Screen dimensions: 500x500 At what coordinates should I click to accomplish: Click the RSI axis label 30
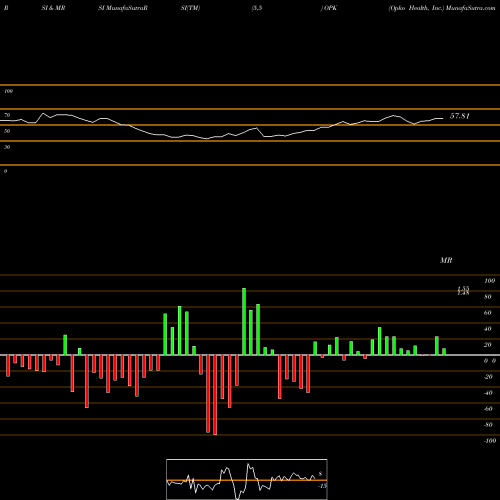(x=7, y=147)
